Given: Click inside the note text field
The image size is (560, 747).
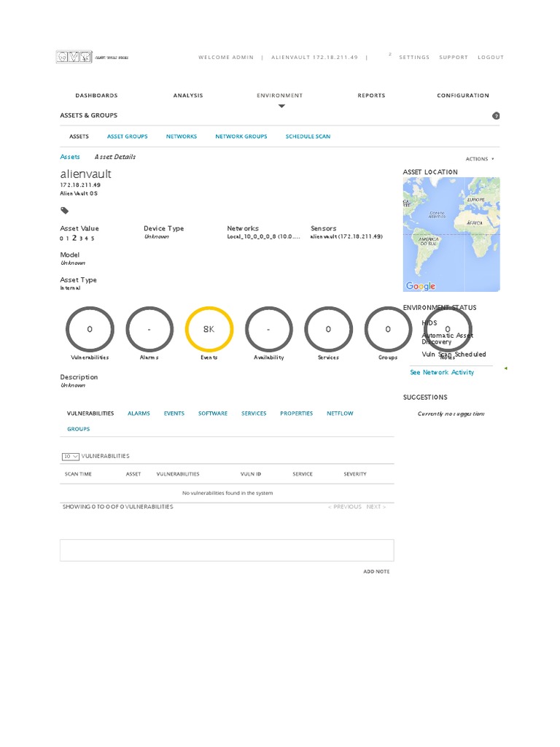Looking at the screenshot, I should (x=227, y=550).
